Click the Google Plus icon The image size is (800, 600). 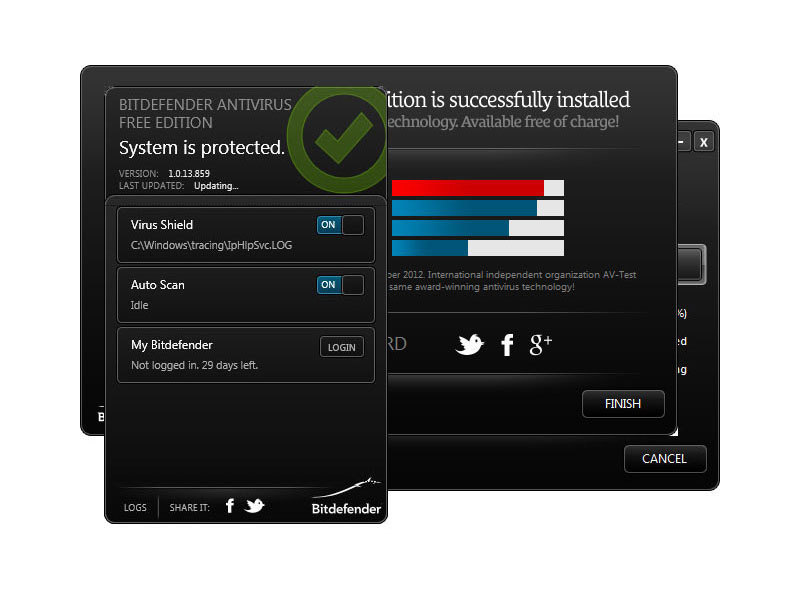(541, 344)
